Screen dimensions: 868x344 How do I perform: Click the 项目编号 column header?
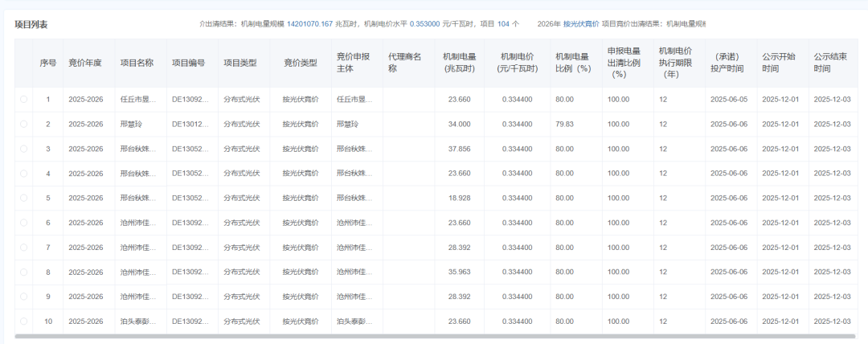(x=188, y=63)
